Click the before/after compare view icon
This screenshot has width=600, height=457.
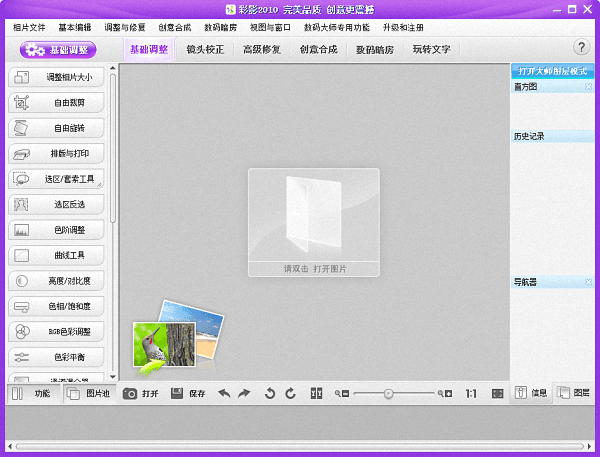(x=318, y=394)
